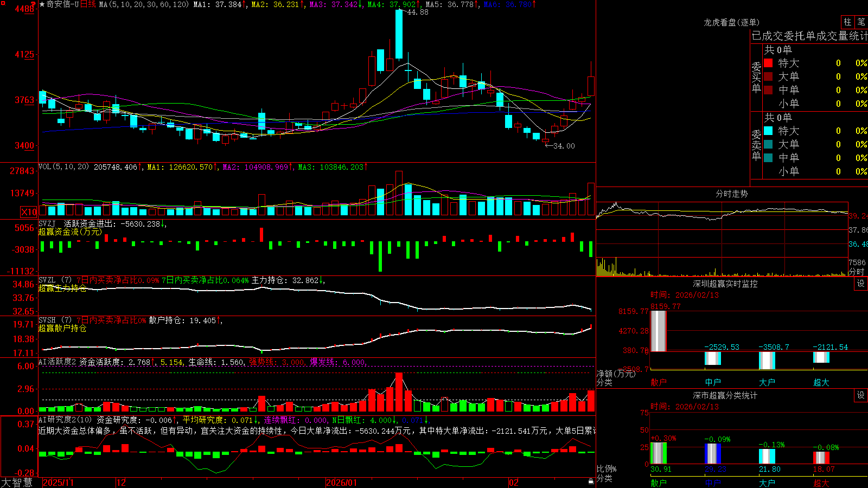Open 设 settings for 深市超赢分类统计

[861, 395]
